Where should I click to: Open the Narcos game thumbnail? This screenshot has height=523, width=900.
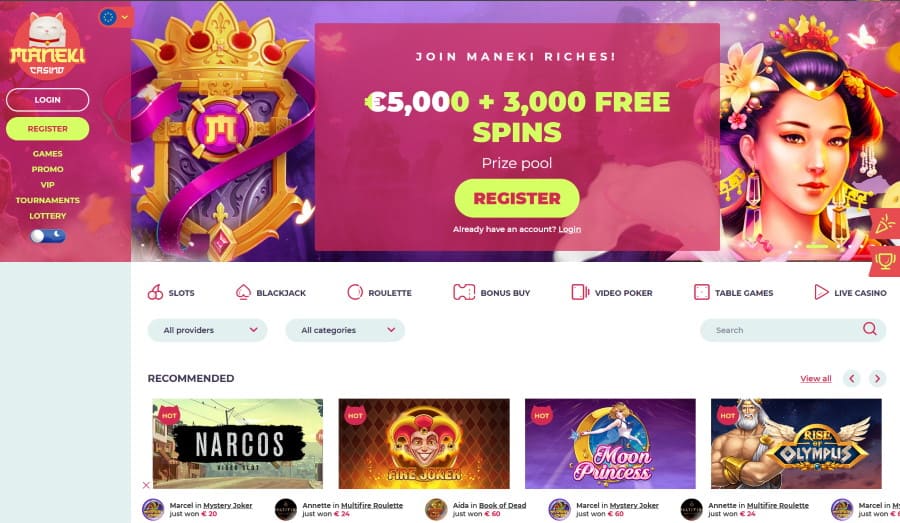pyautogui.click(x=238, y=444)
